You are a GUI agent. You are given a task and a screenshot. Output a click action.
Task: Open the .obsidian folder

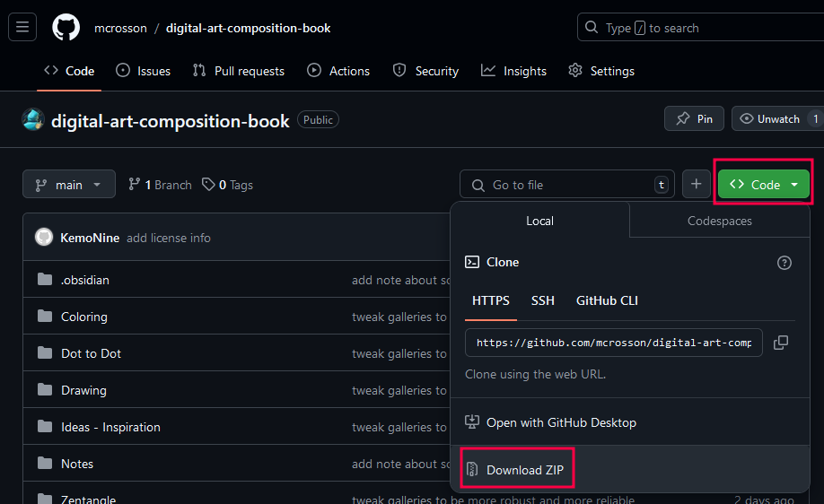[85, 280]
